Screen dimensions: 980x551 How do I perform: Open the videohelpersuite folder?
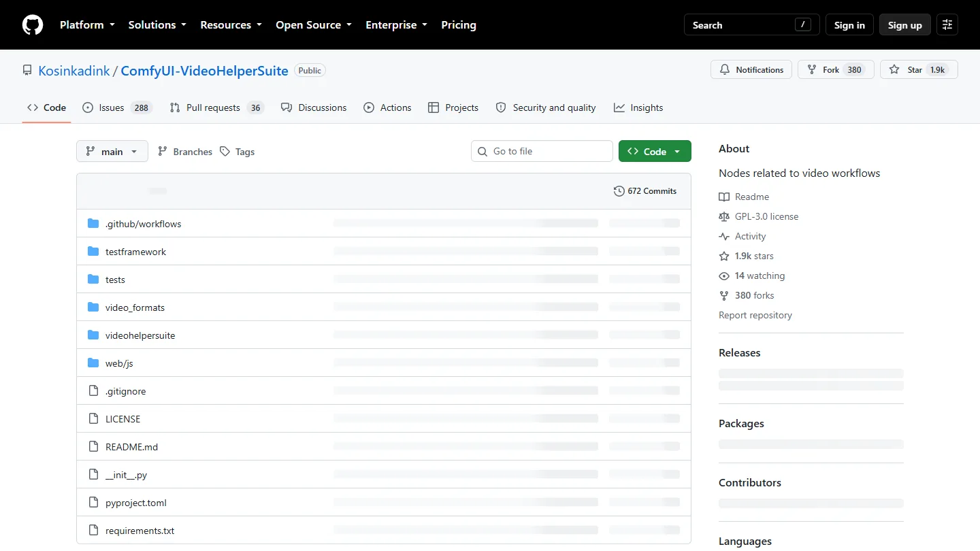point(140,335)
